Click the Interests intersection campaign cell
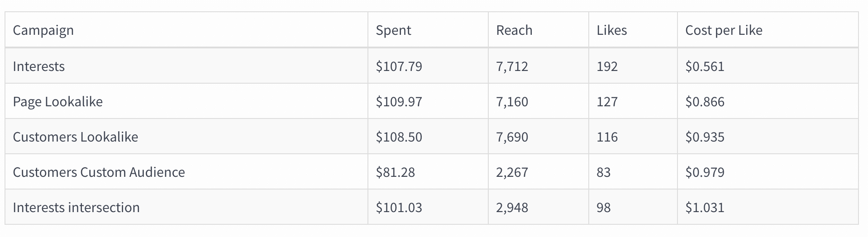The image size is (868, 237). pyautogui.click(x=76, y=208)
